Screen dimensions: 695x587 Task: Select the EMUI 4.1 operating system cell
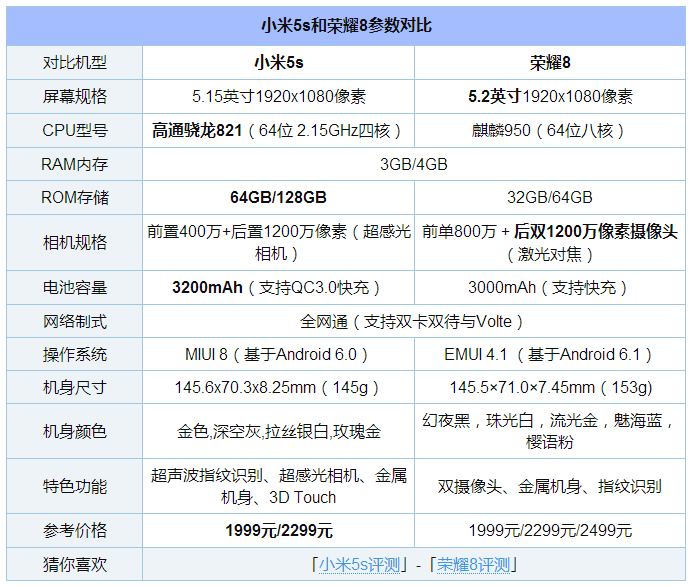(550, 354)
